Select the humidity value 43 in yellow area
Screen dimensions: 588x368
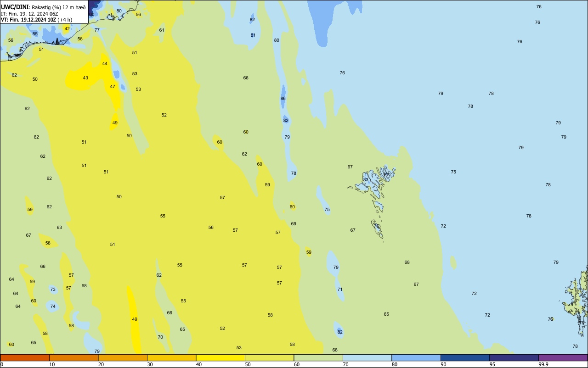85,78
